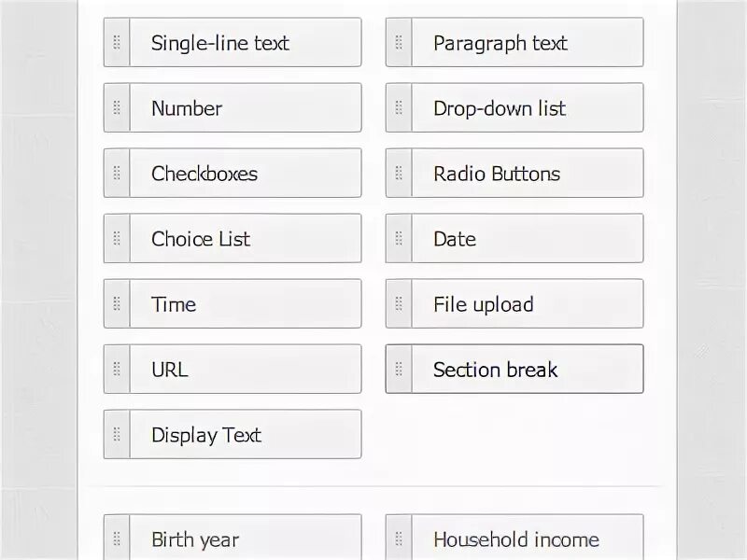Insert a File upload field
This screenshot has width=747, height=560.
click(x=526, y=304)
